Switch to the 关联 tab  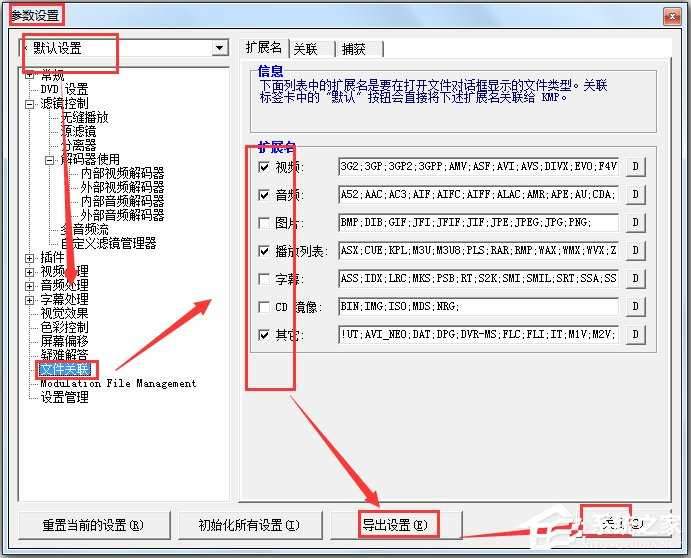pos(307,48)
